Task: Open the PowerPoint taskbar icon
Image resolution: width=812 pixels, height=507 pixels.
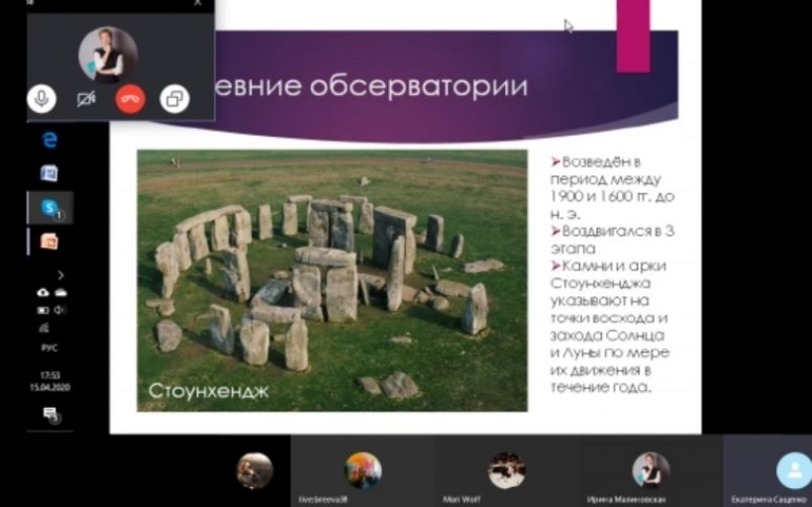Action: tap(50, 242)
